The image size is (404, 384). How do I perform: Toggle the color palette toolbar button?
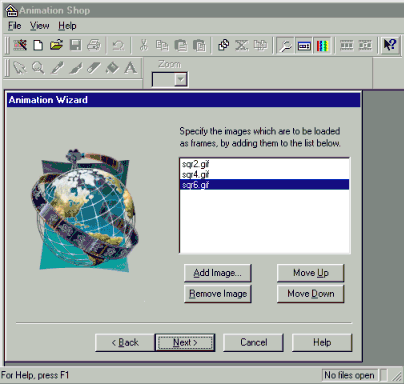pos(322,45)
